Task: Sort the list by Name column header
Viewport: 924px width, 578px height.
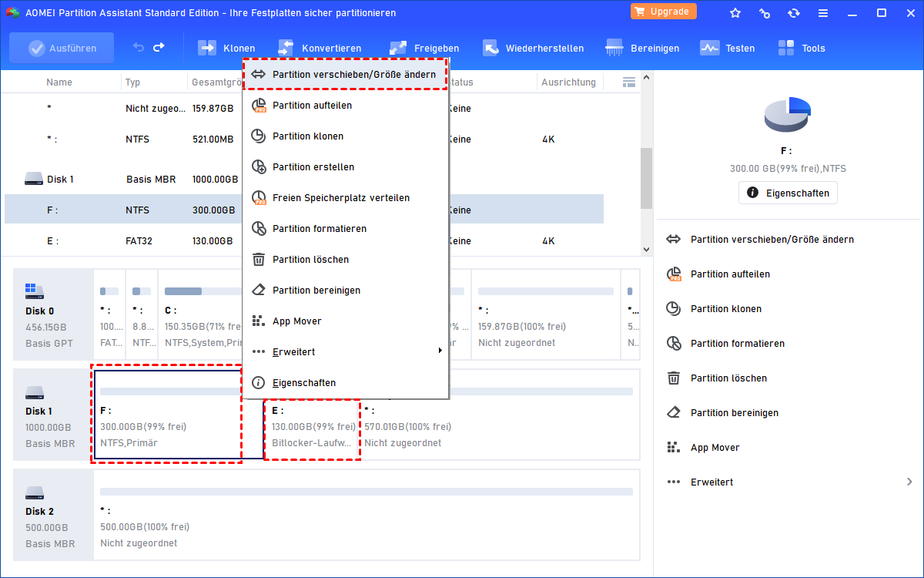Action: [x=59, y=82]
